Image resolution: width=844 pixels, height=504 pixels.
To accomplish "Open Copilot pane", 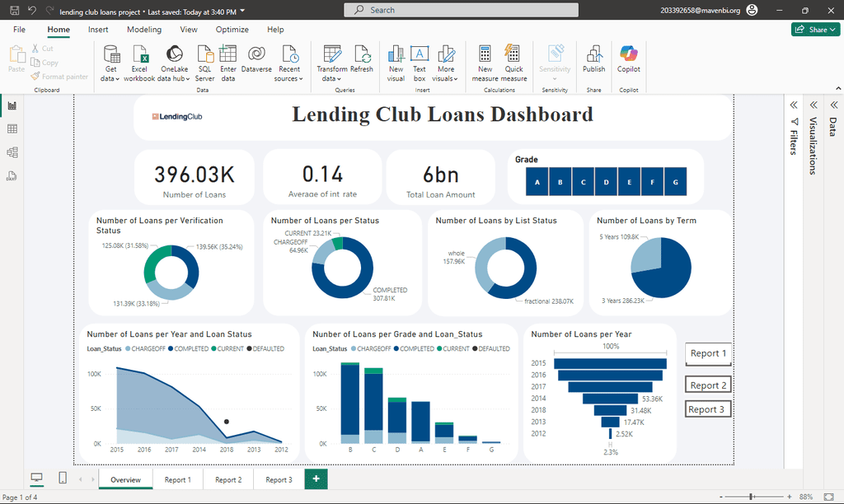I will click(x=628, y=59).
